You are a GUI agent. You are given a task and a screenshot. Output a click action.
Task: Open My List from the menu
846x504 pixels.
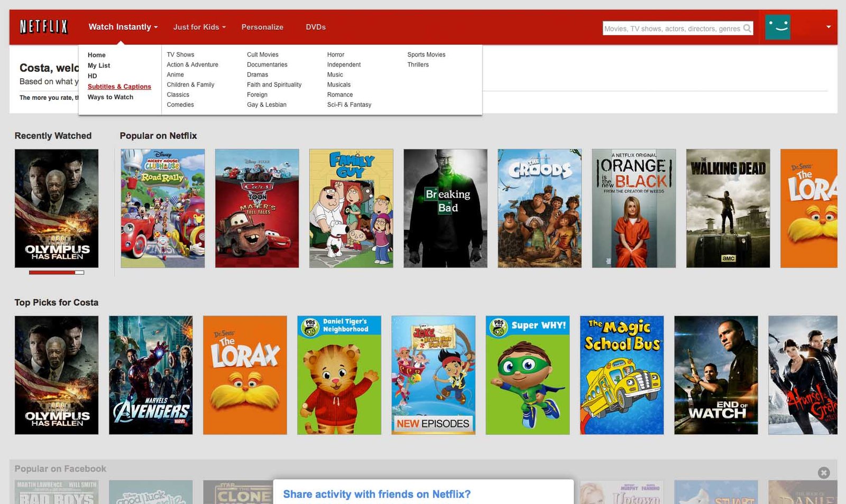(99, 66)
